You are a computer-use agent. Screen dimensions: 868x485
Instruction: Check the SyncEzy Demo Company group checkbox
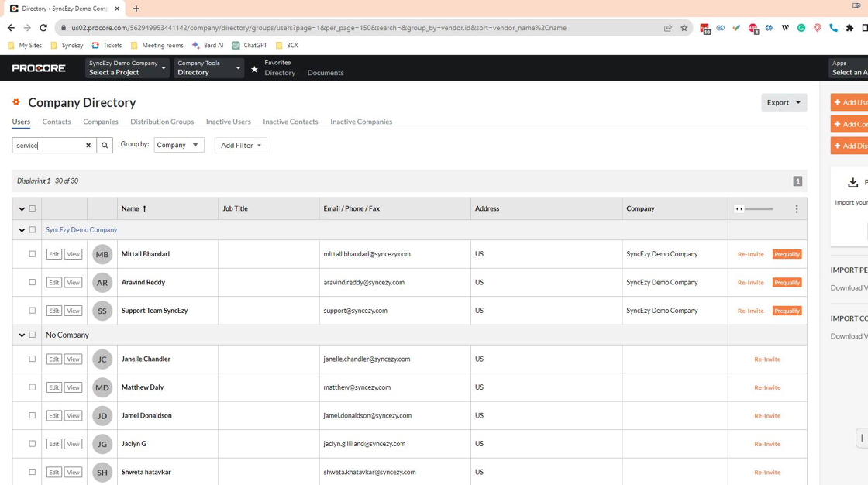[32, 230]
